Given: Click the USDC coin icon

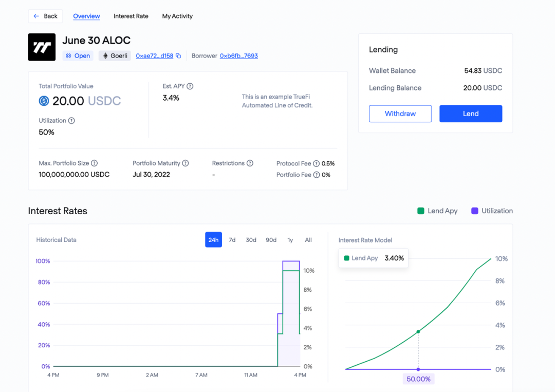Looking at the screenshot, I should click(44, 101).
